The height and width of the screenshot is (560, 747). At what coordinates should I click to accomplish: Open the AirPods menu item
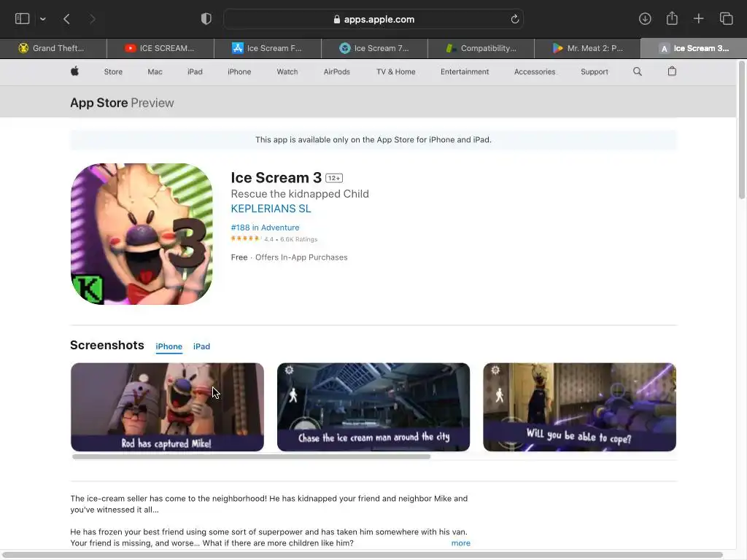click(x=337, y=72)
